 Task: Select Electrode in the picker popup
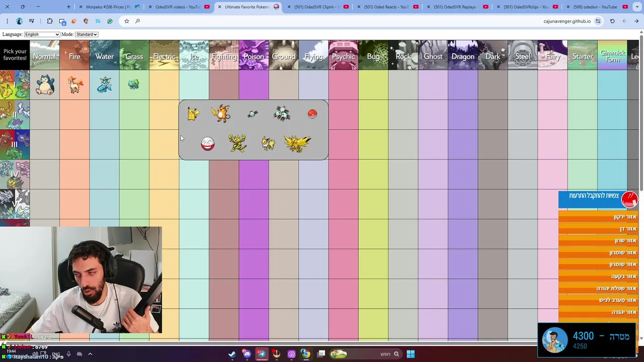coord(208,144)
